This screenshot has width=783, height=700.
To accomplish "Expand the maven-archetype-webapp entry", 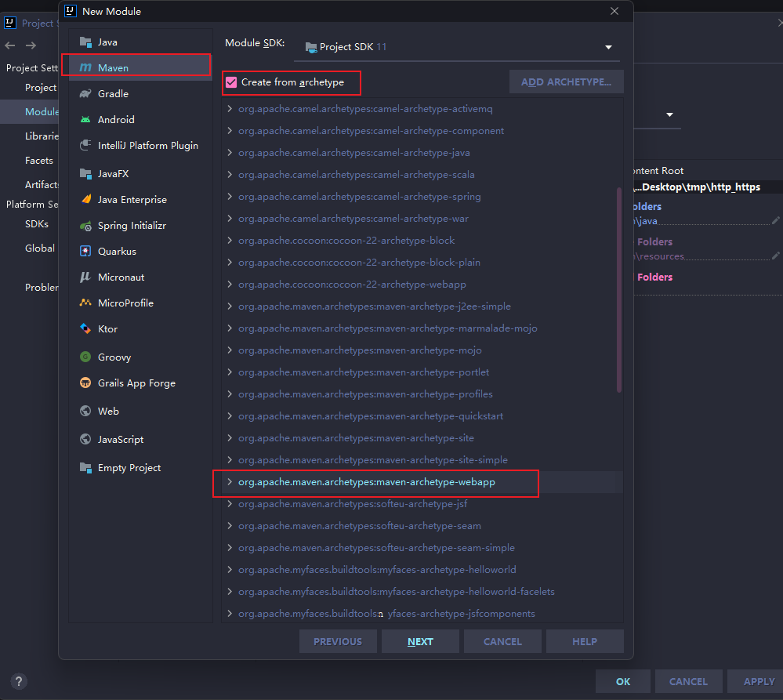I will (x=230, y=482).
